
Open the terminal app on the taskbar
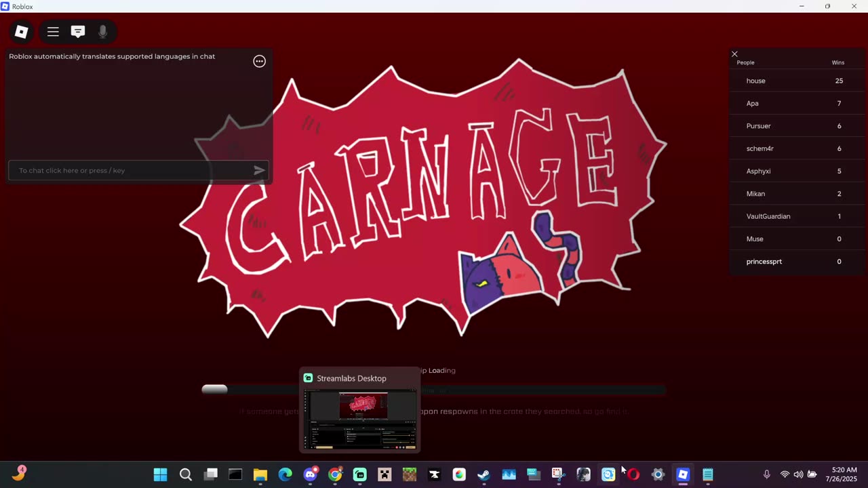click(235, 474)
